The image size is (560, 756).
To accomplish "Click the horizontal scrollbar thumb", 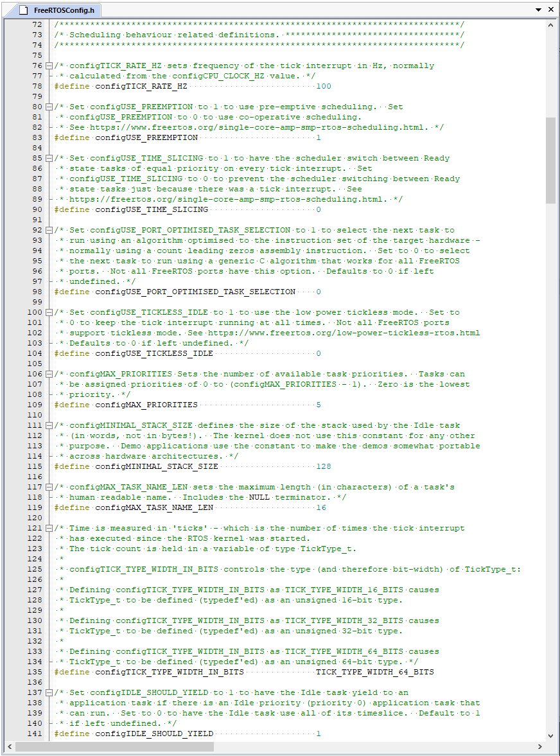I will click(257, 747).
